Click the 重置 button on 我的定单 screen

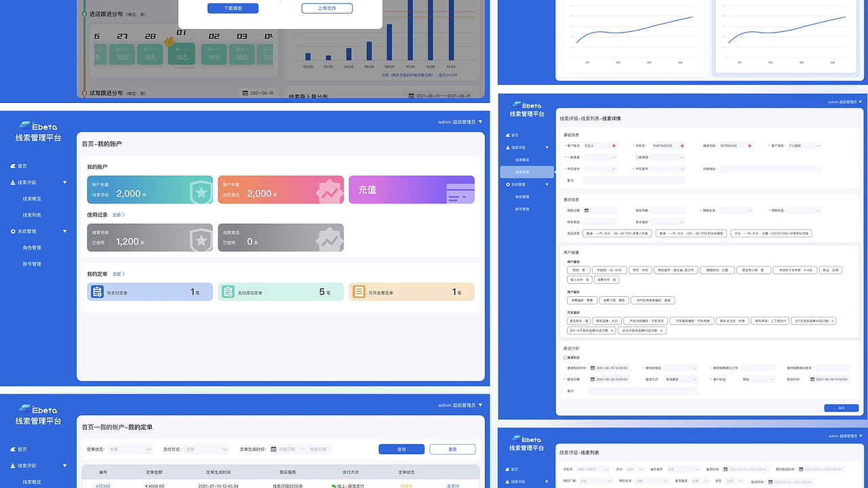tap(452, 449)
